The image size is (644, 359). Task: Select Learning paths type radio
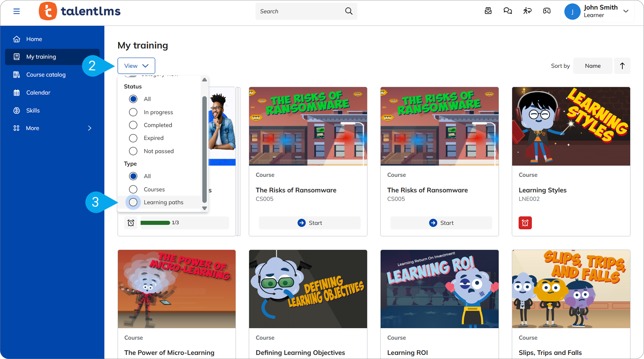coord(133,202)
